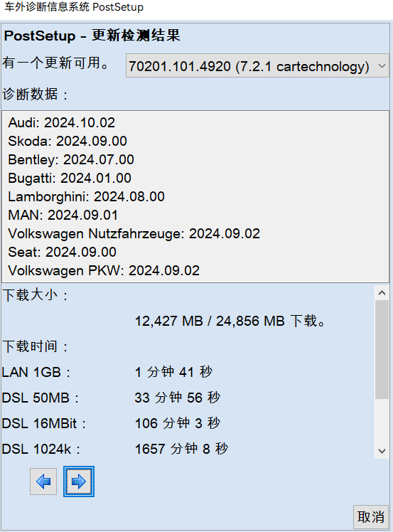Click the scrollbar down arrow
Viewport: 393px width, 532px height.
click(382, 451)
